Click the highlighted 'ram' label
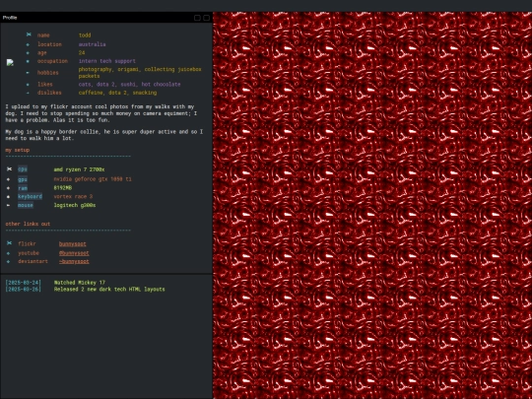 click(23, 188)
